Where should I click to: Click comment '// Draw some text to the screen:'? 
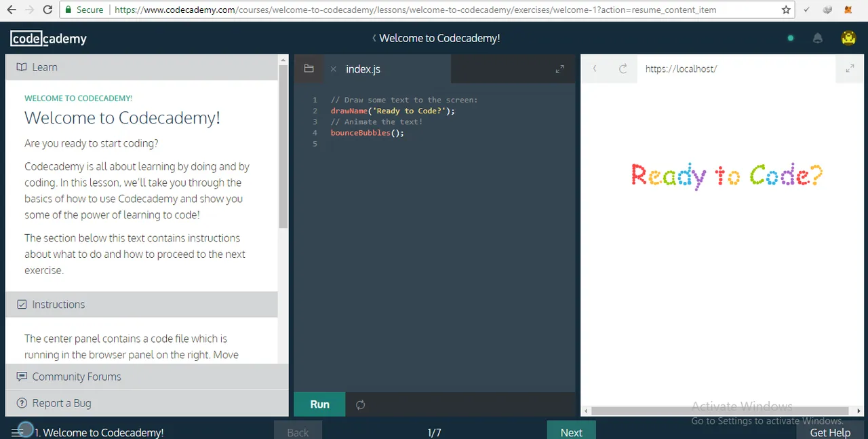pos(404,100)
